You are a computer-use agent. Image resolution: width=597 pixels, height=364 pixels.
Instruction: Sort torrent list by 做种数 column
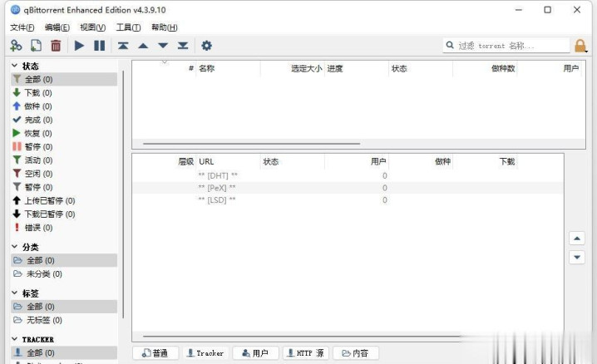coord(485,68)
